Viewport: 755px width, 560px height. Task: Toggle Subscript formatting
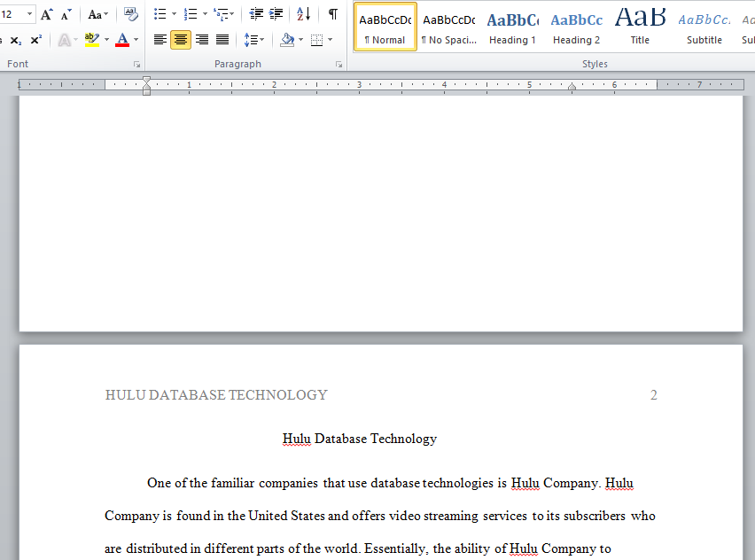[16, 41]
